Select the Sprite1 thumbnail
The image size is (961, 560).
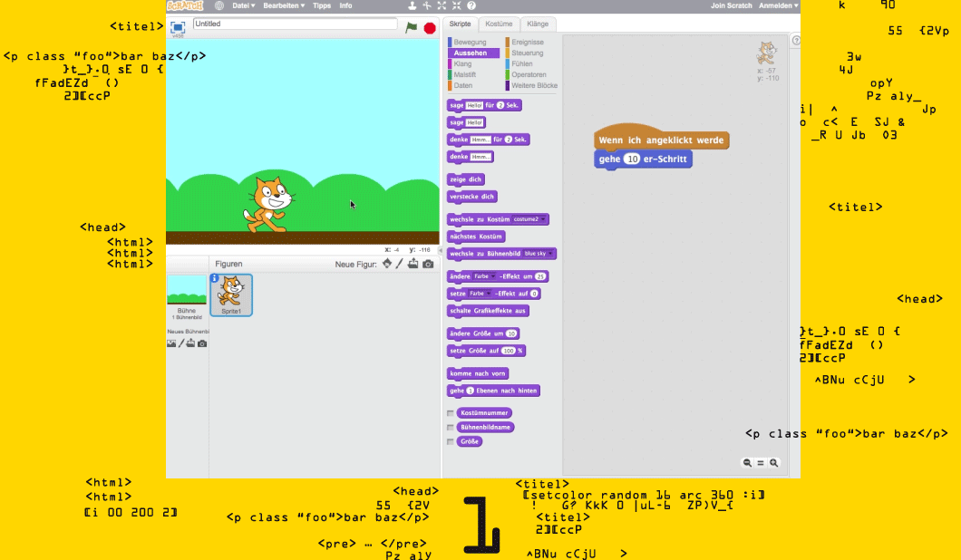tap(232, 295)
